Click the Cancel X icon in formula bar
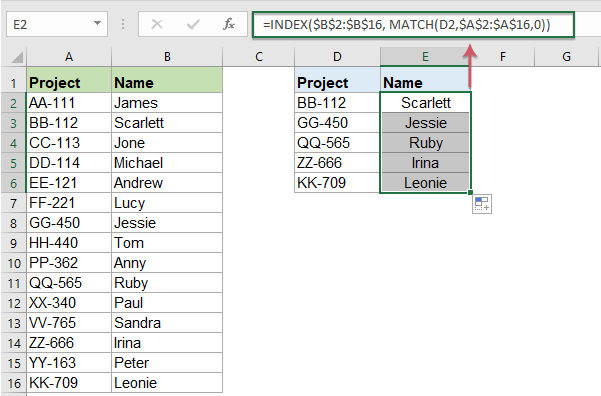This screenshot has height=396, width=601. [157, 25]
